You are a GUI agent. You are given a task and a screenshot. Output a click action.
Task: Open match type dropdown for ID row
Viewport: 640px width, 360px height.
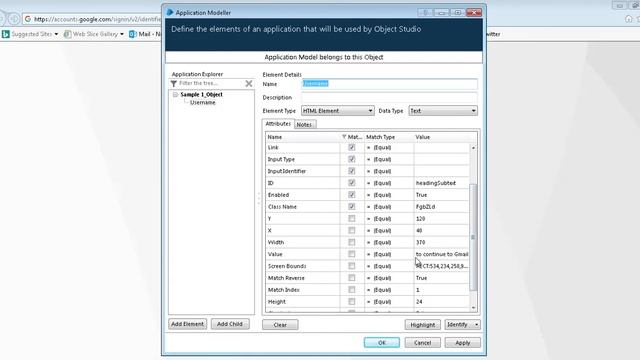pos(389,183)
